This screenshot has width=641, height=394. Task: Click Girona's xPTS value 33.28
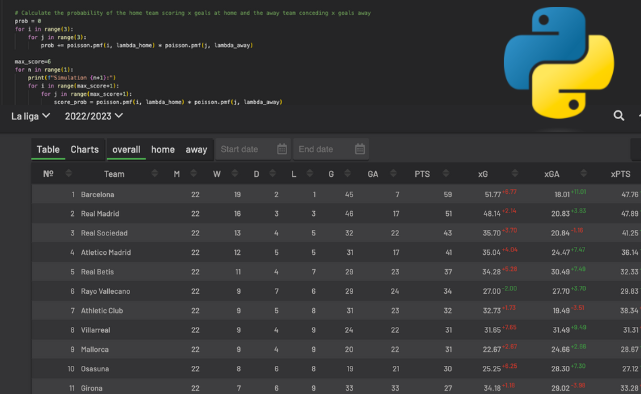(630, 388)
